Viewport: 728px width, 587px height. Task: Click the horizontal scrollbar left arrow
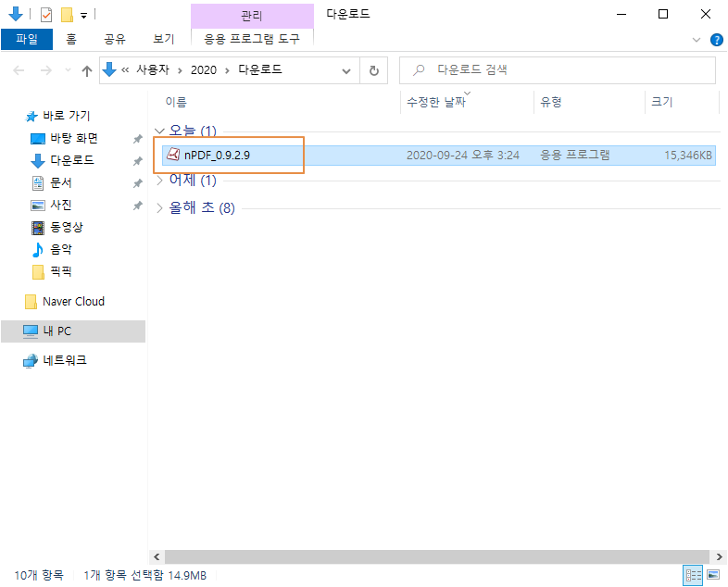pyautogui.click(x=157, y=556)
